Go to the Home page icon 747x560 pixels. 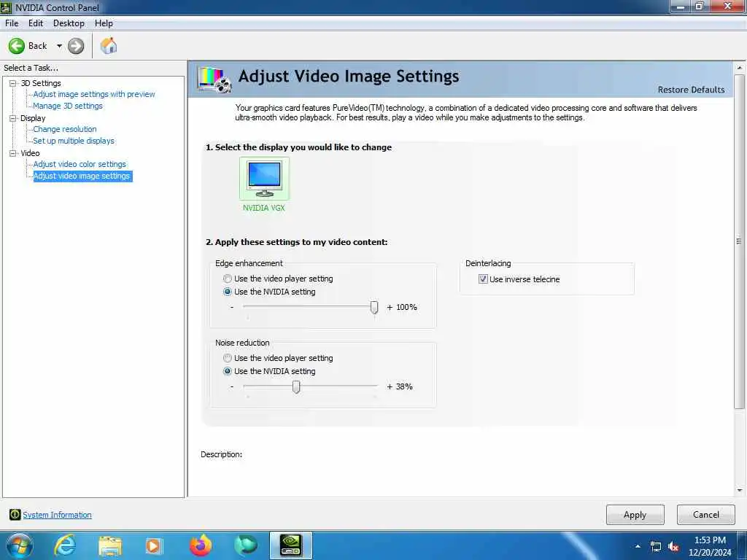pos(109,46)
